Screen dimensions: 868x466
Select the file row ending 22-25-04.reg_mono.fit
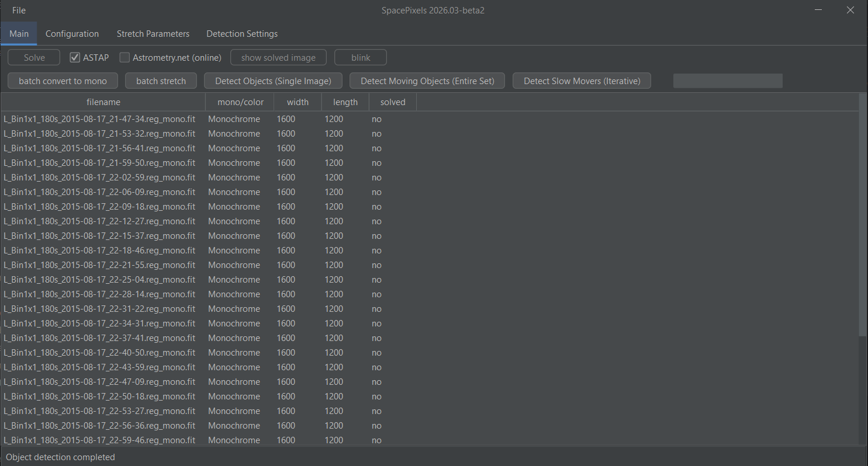tap(99, 280)
